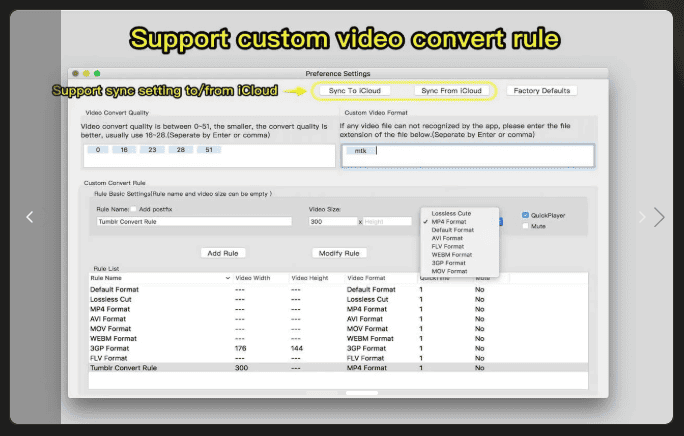This screenshot has height=436, width=684.
Task: Disable the QuickPlayer checkbox
Action: coord(525,215)
